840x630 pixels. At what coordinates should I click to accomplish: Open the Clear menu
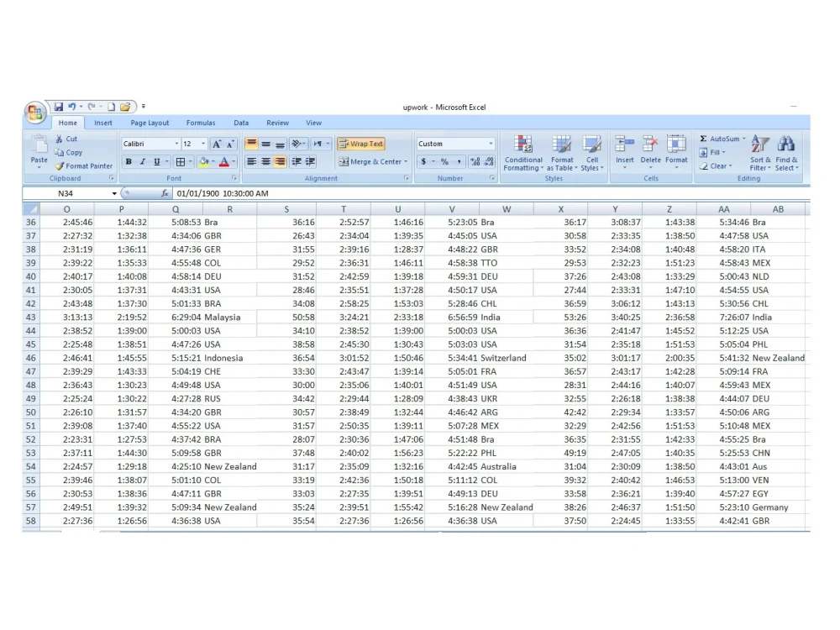point(715,166)
